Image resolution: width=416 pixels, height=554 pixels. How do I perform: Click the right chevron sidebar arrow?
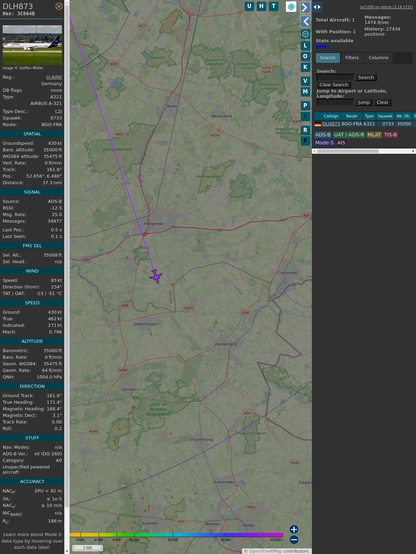point(305,7)
